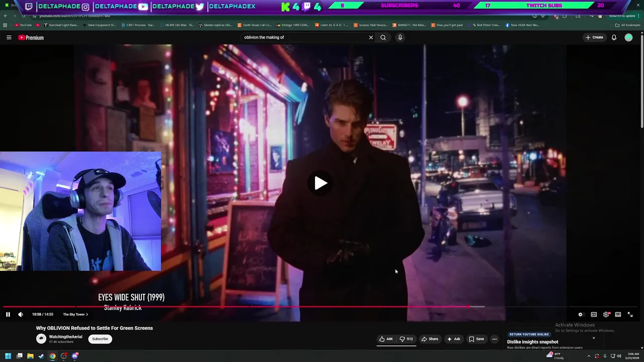Open the Windows Start menu
The image size is (644, 362).
click(x=8, y=356)
